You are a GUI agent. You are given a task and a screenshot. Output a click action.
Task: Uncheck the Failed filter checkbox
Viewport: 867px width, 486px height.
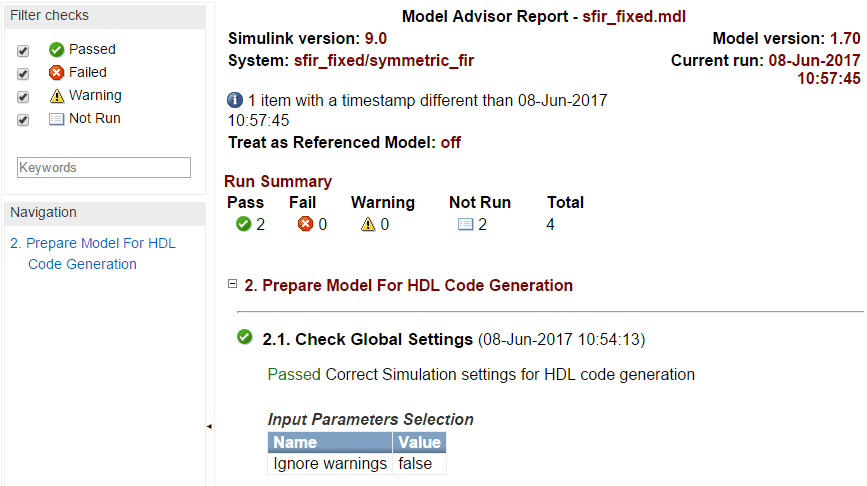(23, 73)
